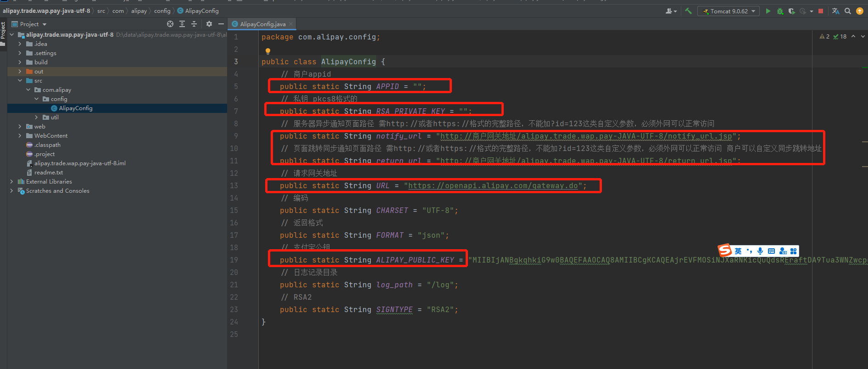Viewport: 868px width, 369px height.
Task: Locate opened file in Project tree
Action: coord(170,24)
